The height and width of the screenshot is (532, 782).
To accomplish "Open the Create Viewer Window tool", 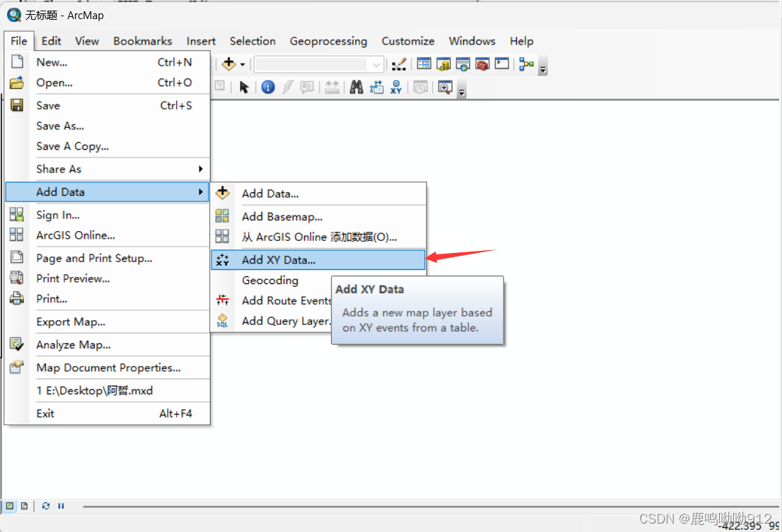I will pos(445,87).
